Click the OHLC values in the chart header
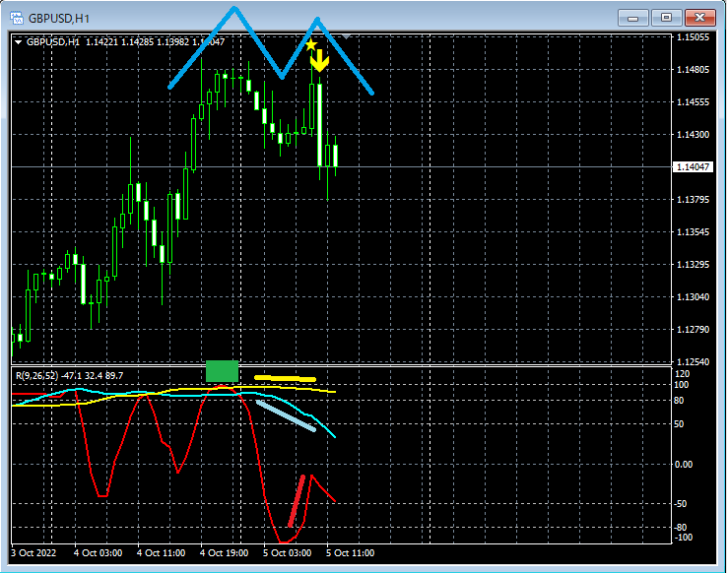Viewport: 728px width, 573px height. [155, 42]
